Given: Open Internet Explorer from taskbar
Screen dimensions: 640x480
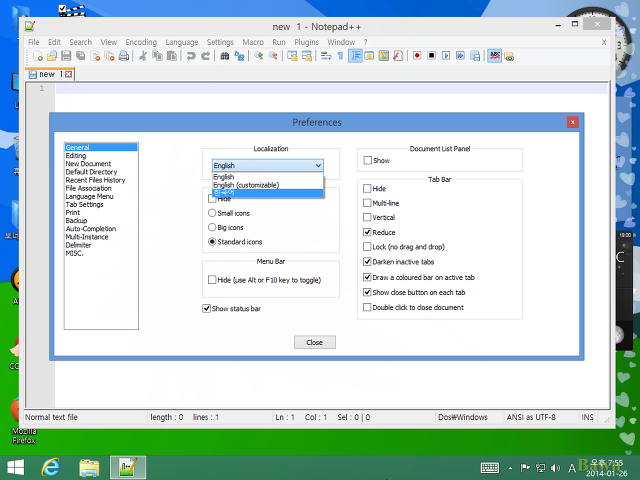Looking at the screenshot, I should click(51, 467).
